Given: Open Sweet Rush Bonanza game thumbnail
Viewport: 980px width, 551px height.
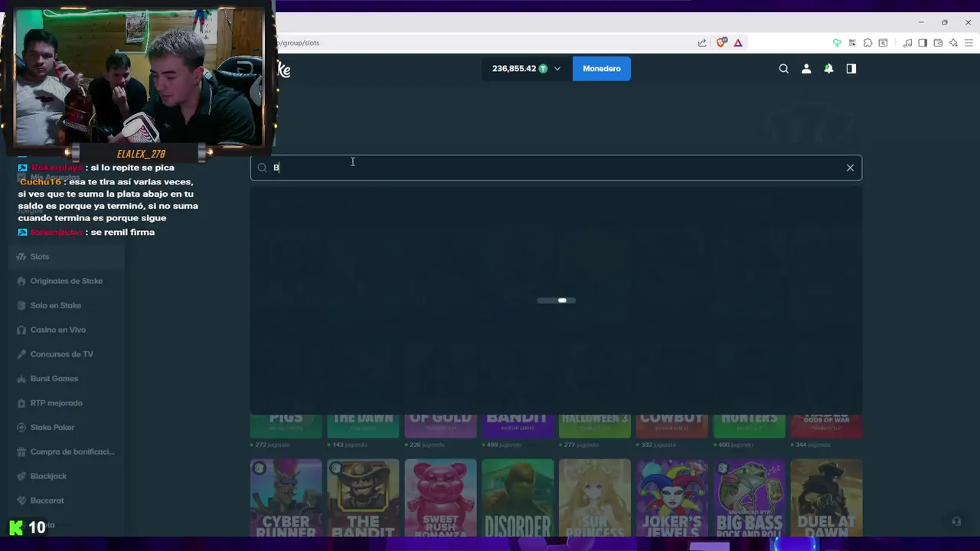Looking at the screenshot, I should click(x=440, y=498).
